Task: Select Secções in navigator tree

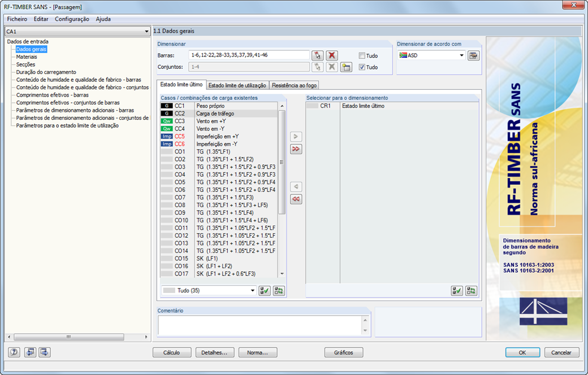Action: pyautogui.click(x=25, y=64)
